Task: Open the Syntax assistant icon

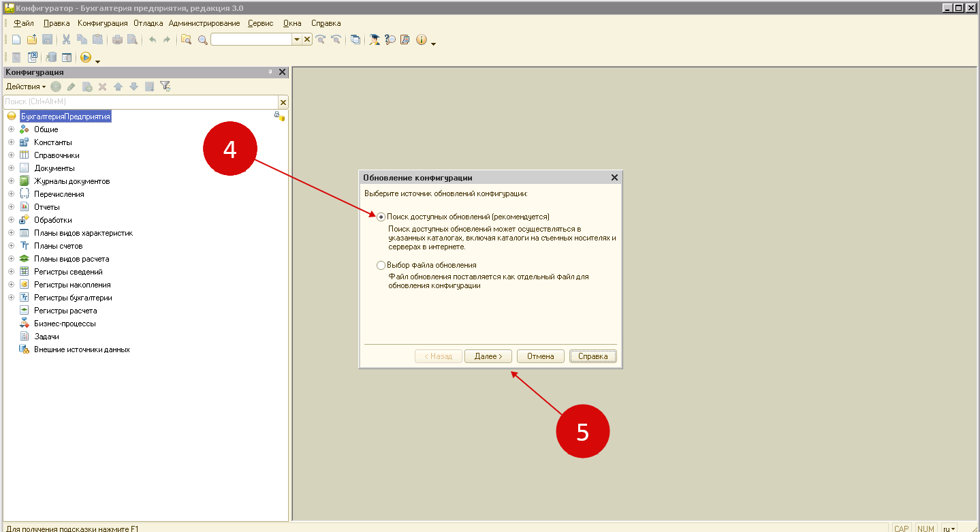Action: (x=375, y=40)
